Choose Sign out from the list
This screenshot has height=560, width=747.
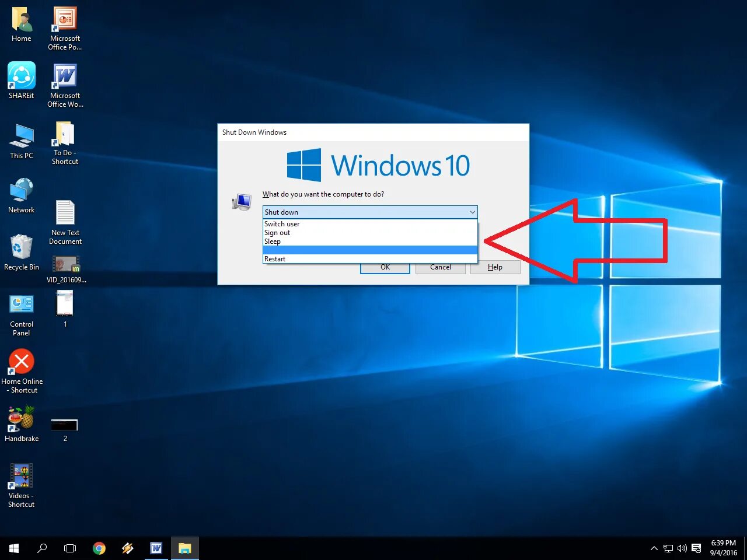(x=370, y=233)
